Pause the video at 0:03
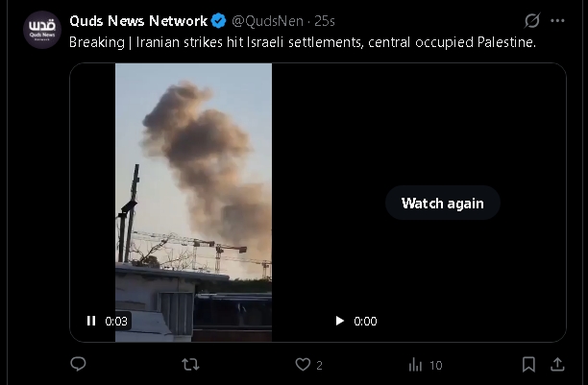This screenshot has height=385, width=588. click(x=91, y=321)
